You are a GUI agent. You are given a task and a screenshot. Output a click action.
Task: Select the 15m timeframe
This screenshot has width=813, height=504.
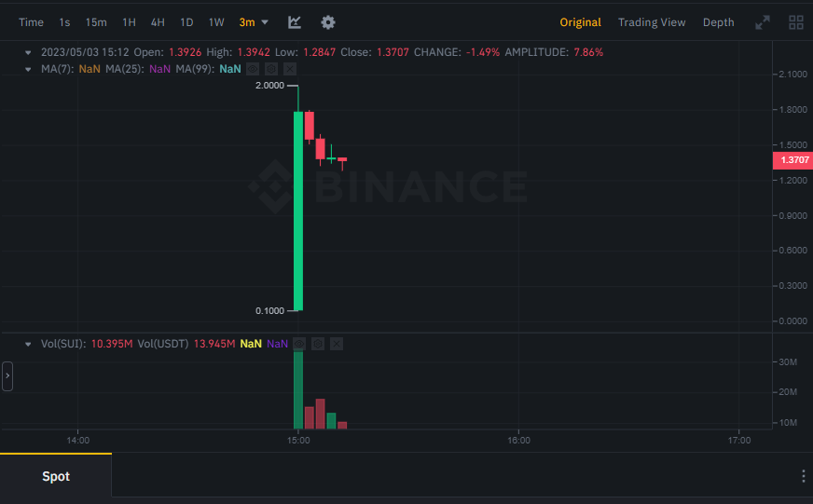(x=96, y=22)
